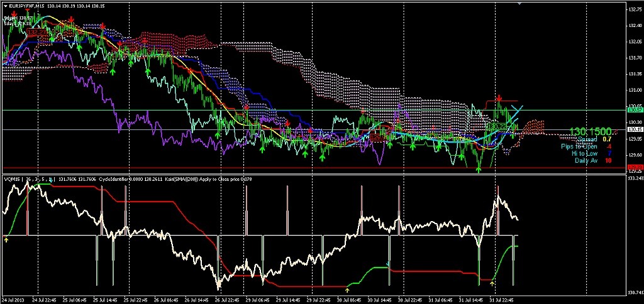Click the 132.40 price scale label
644x304 pixels.
pos(634,25)
